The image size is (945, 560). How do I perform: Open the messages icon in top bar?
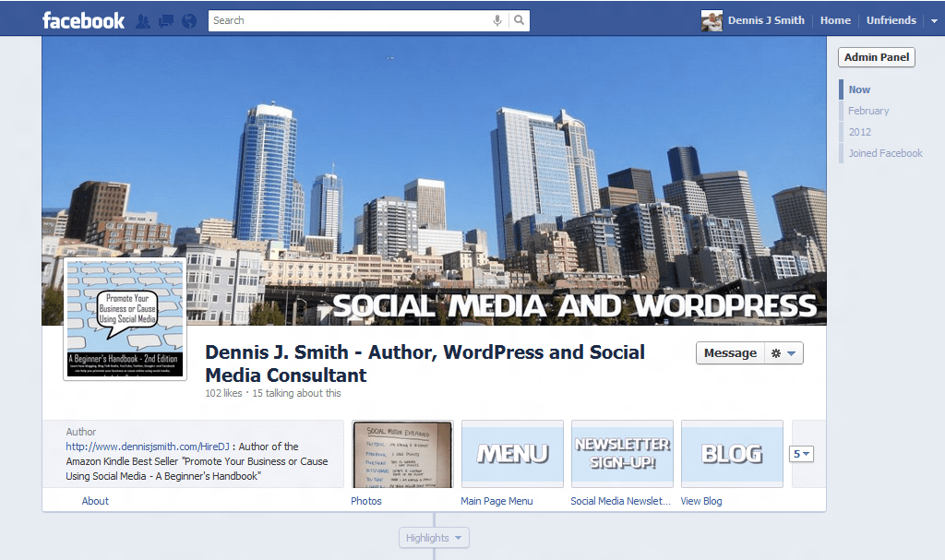[x=166, y=21]
